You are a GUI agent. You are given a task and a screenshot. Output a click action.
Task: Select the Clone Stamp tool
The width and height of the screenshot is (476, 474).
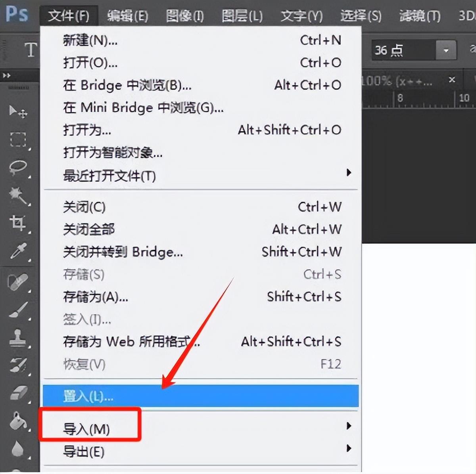click(x=18, y=338)
